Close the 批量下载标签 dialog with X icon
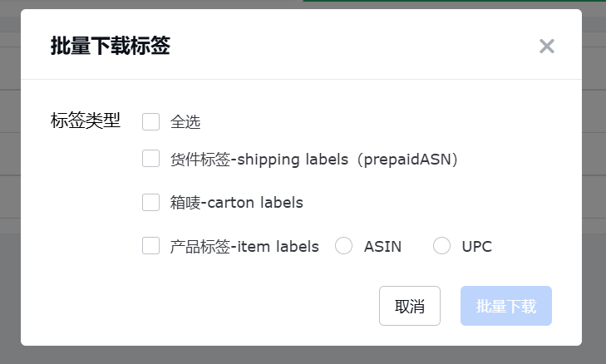 coord(546,47)
